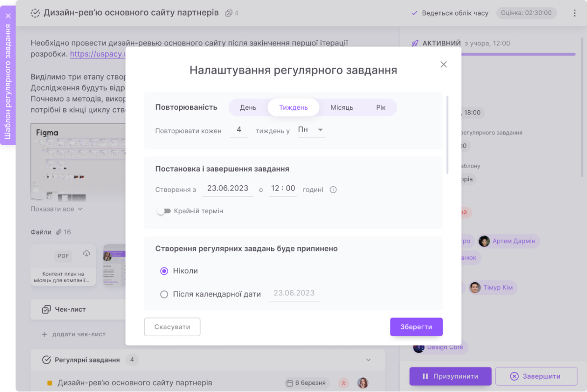Click the PDF file download icon
This screenshot has height=392, width=587.
tap(87, 253)
